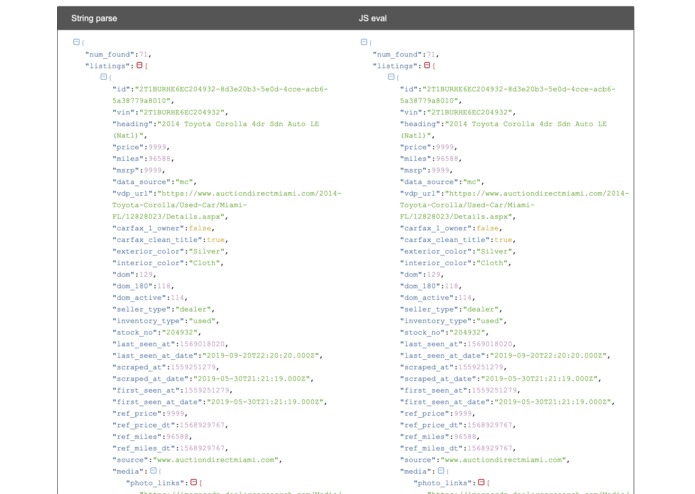Click inventory_type 'used' in String parse panel
Image resolution: width=695 pixels, height=494 pixels.
[x=202, y=321]
